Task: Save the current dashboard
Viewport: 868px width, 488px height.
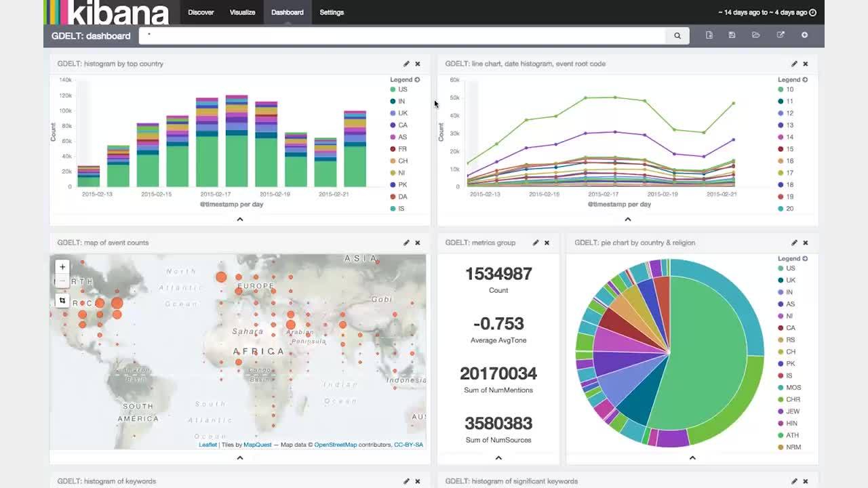Action: click(731, 35)
